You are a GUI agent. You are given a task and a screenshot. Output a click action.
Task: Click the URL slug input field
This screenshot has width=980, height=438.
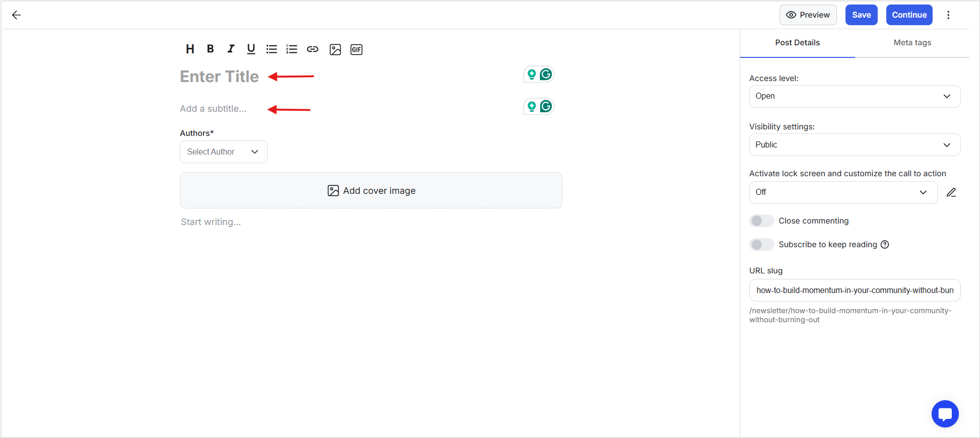(855, 290)
